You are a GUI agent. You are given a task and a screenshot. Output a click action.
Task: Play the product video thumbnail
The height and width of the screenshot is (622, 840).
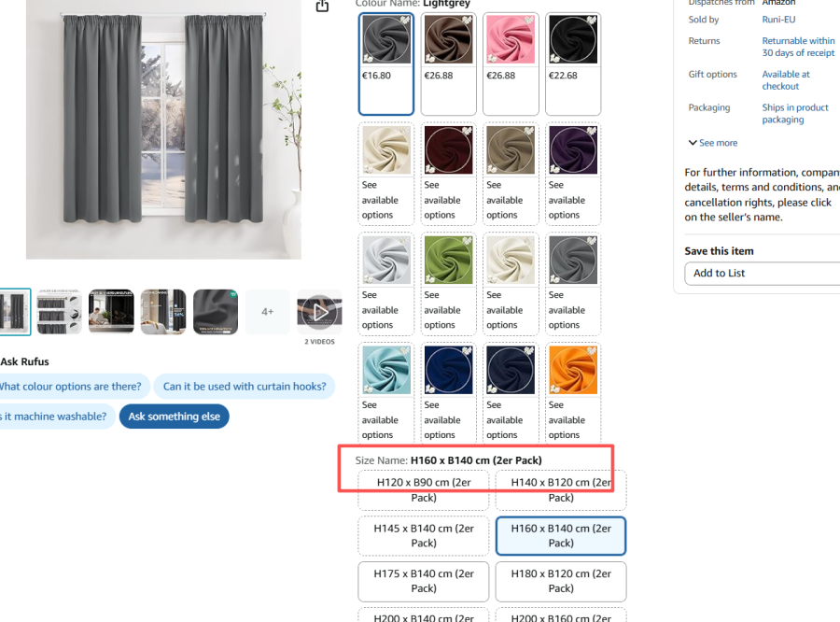[319, 312]
